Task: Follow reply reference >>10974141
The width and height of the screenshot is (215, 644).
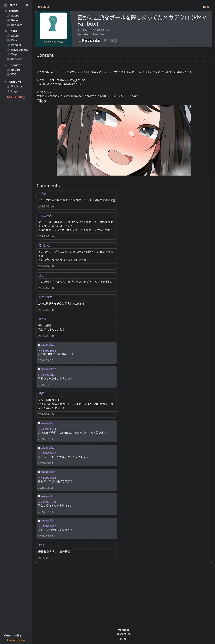Action: [47, 429]
